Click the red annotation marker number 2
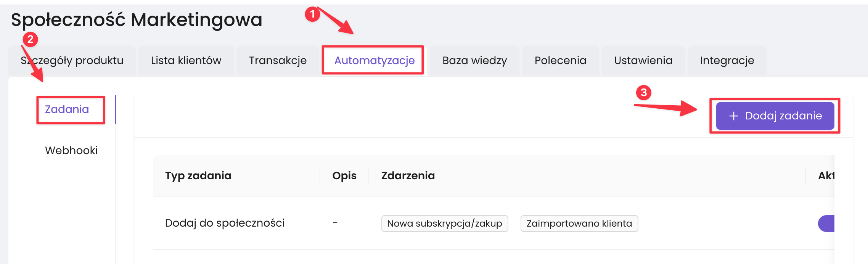This screenshot has width=868, height=264. [x=30, y=39]
